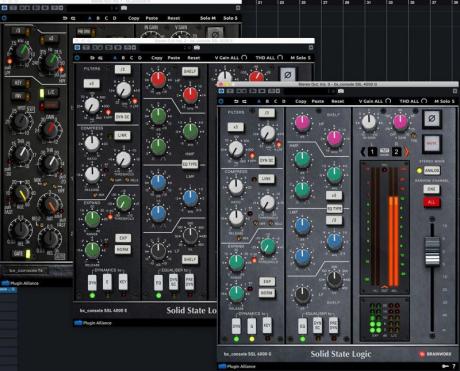Click the power bypass icon in front window toolbar
This screenshot has height=371, width=460.
pos(221,101)
